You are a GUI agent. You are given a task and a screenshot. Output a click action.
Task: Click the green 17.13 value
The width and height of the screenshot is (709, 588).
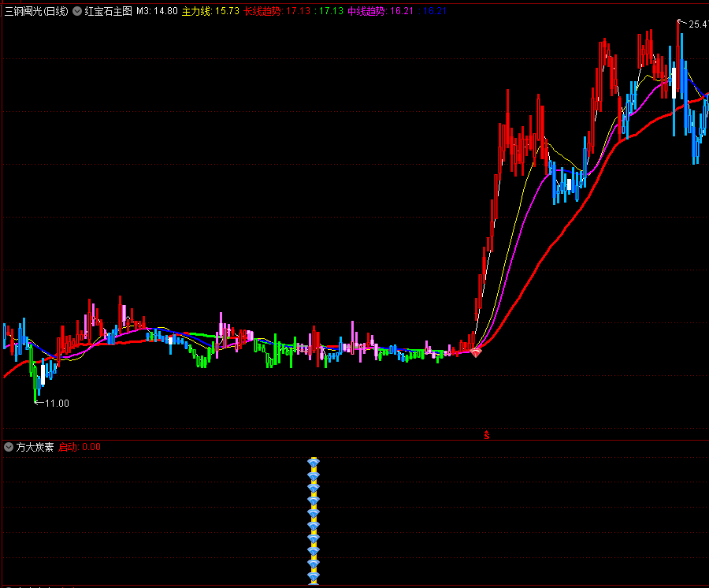click(x=331, y=11)
